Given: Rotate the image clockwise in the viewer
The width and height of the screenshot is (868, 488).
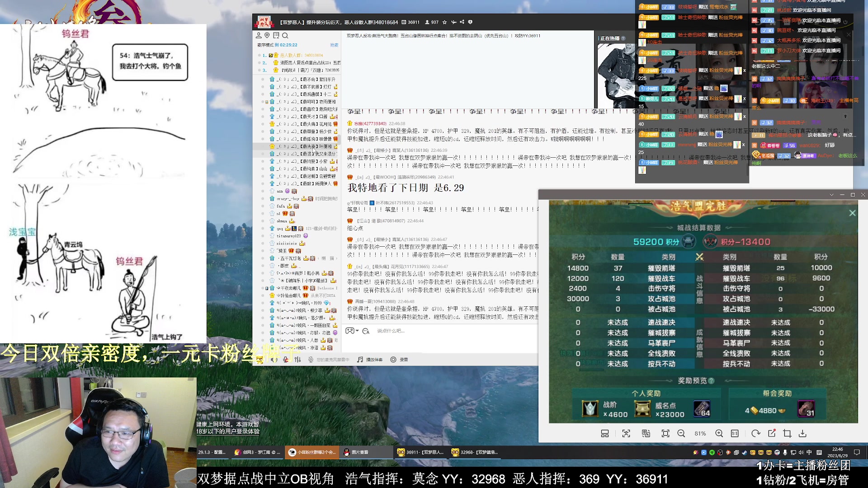Looking at the screenshot, I should click(756, 434).
